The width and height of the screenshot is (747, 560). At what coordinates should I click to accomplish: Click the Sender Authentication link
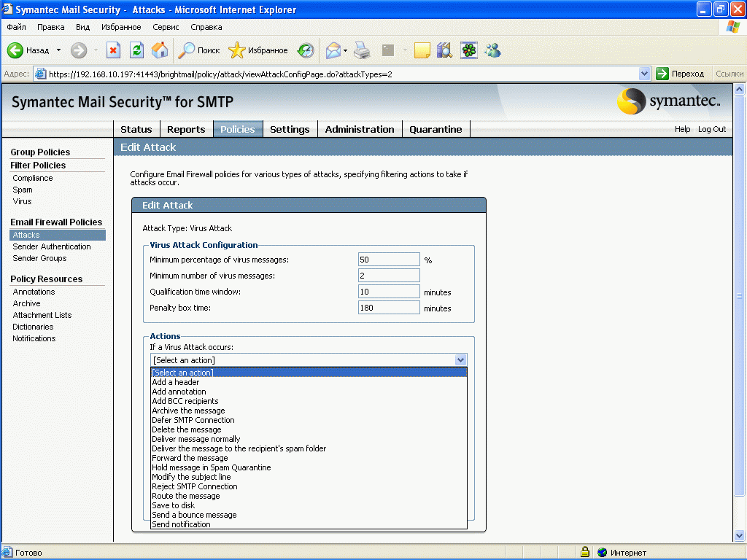(x=52, y=246)
